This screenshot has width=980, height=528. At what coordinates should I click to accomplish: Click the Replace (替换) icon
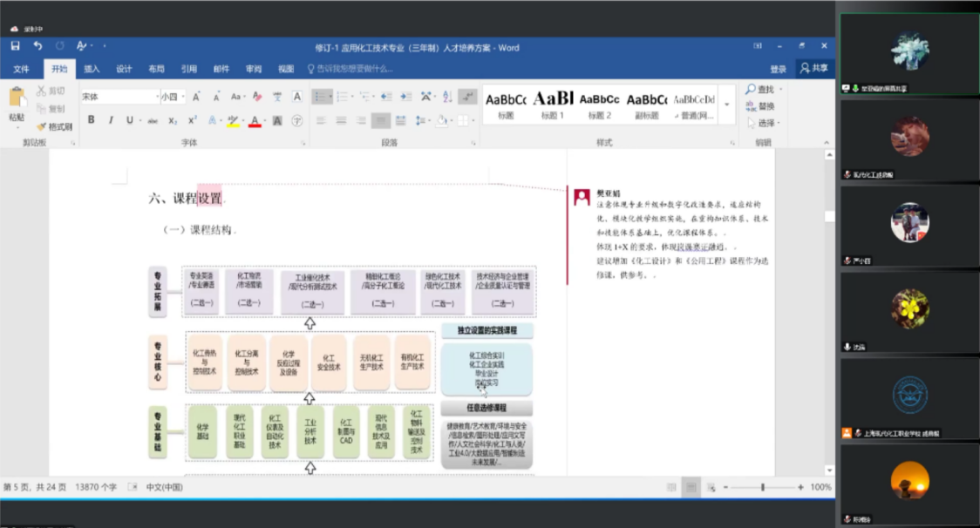pos(759,106)
